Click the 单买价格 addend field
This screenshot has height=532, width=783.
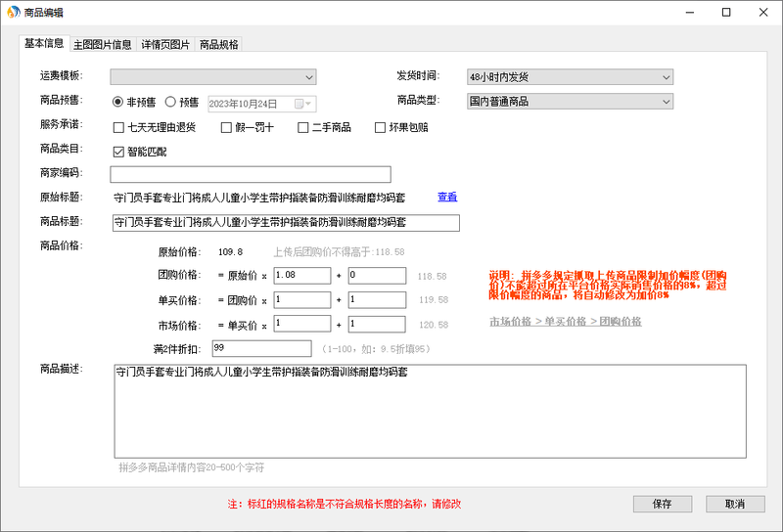click(x=377, y=300)
